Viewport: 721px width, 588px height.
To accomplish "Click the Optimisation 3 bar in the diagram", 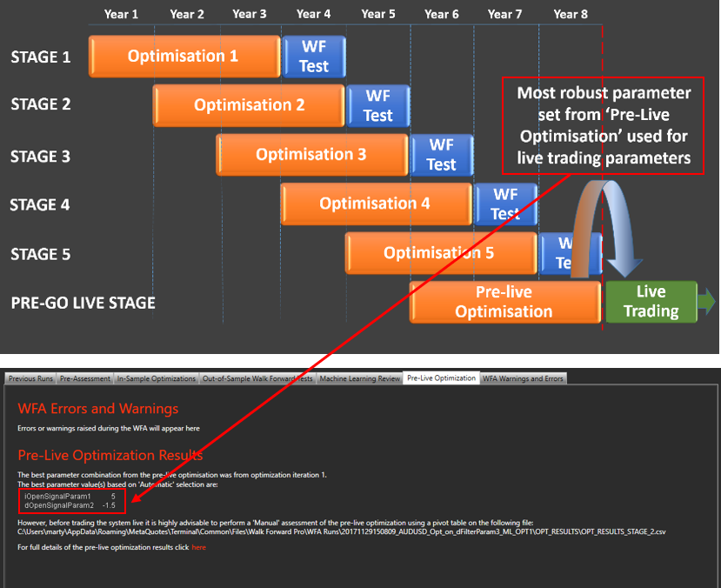I will (x=311, y=155).
